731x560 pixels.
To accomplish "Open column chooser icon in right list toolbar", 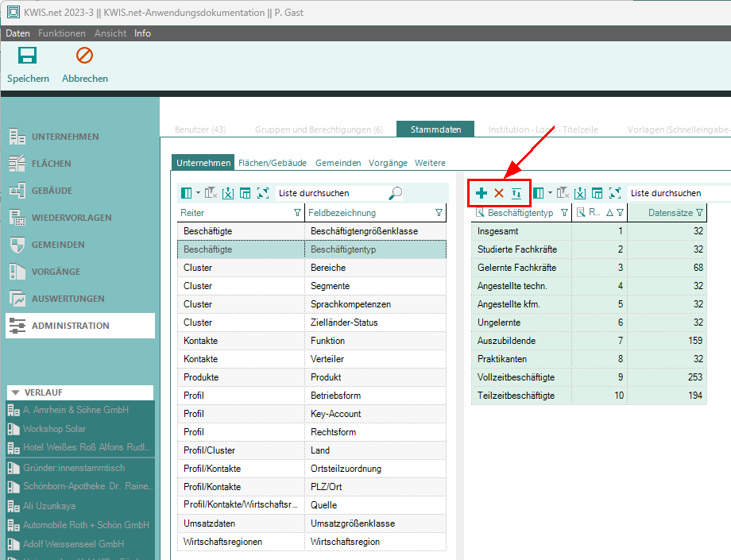I will 539,193.
